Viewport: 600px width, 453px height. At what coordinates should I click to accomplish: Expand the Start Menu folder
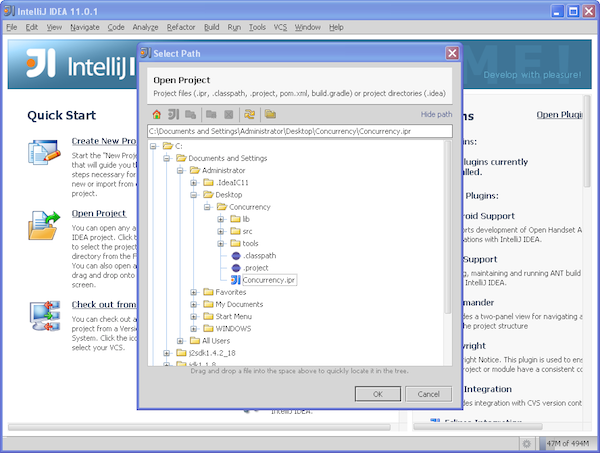click(x=194, y=316)
